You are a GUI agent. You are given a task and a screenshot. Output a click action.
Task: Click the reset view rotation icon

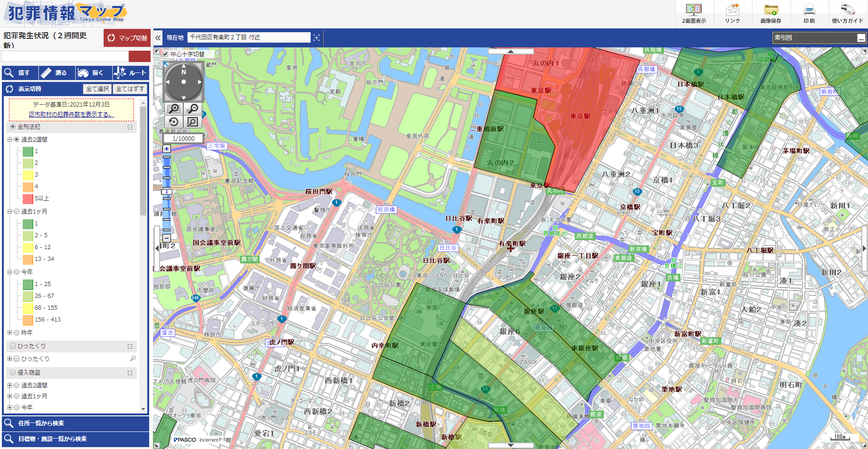[174, 122]
